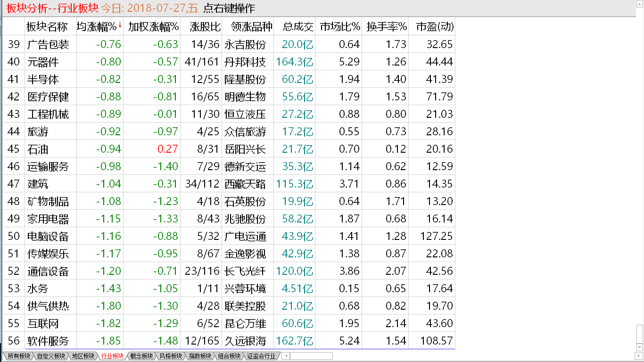The width and height of the screenshot is (644, 362).
Task: Open the 证监会行业 tab
Action: click(x=261, y=356)
